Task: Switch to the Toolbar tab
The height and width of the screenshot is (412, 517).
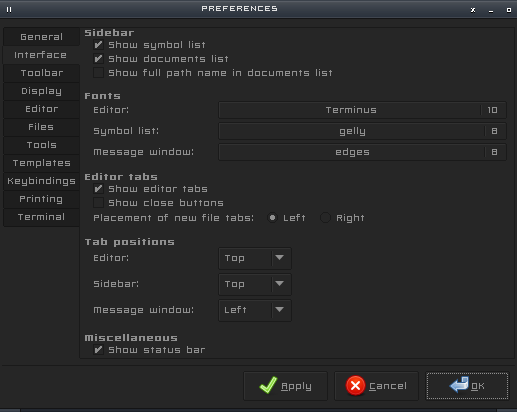Action: pos(41,73)
